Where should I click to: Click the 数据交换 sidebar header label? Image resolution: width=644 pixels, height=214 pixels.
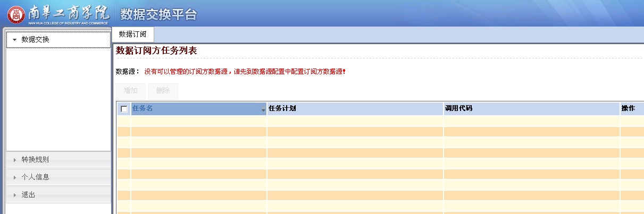click(35, 39)
